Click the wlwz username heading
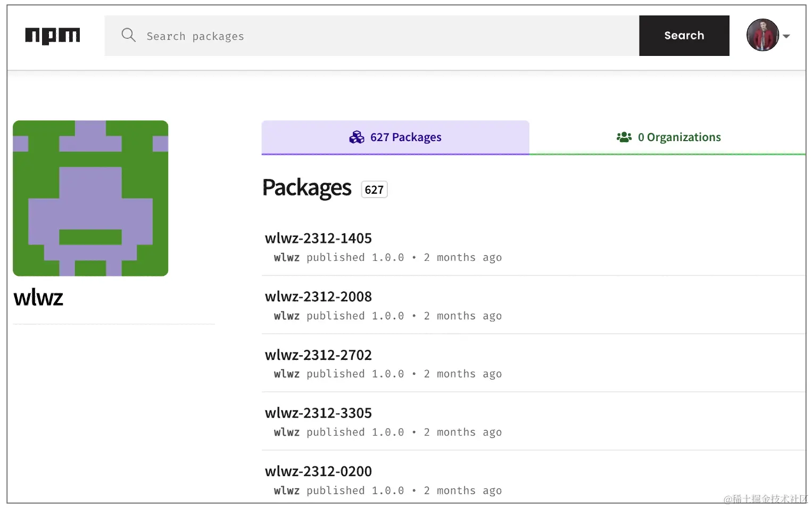The height and width of the screenshot is (508, 812). (38, 298)
